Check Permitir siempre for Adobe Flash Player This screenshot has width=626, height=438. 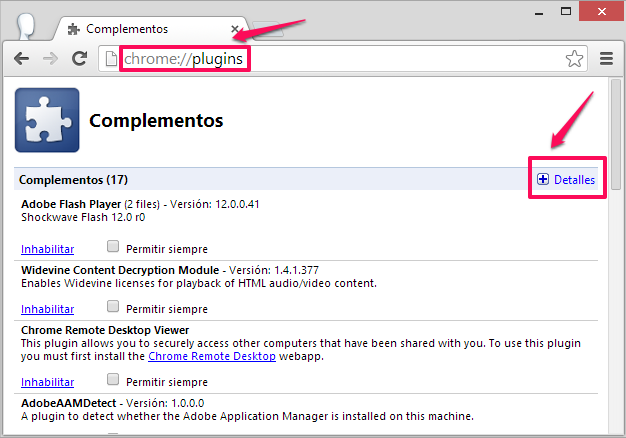[x=113, y=246]
